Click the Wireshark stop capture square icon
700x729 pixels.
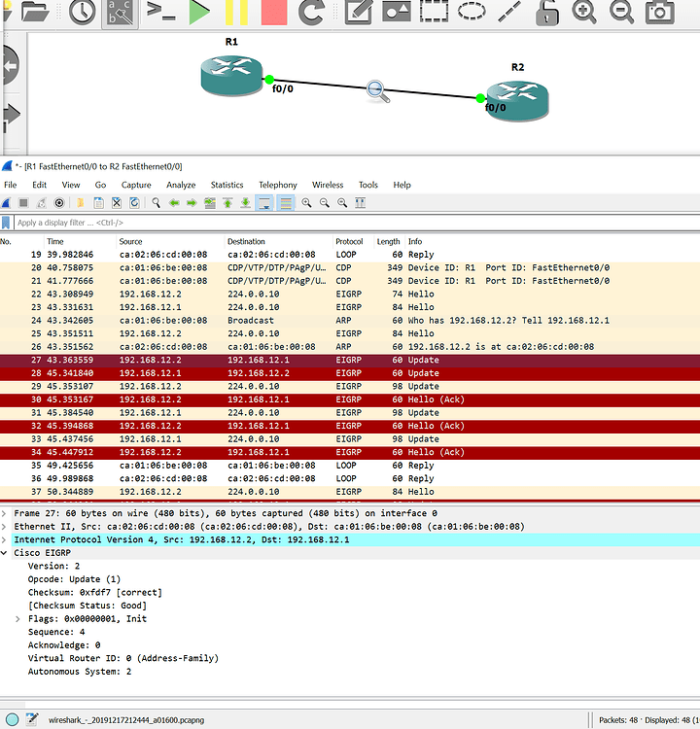click(x=24, y=203)
